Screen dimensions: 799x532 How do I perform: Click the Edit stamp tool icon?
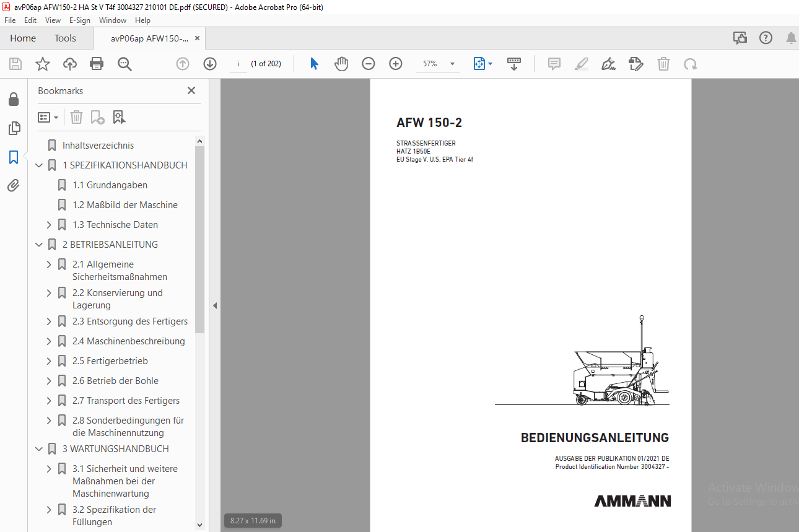(635, 64)
